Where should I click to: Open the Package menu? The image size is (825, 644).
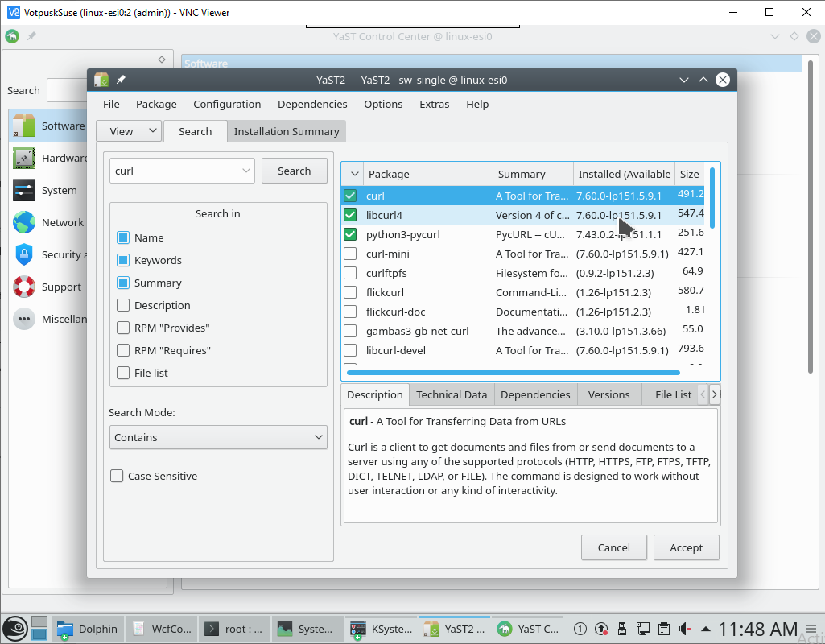coord(156,104)
